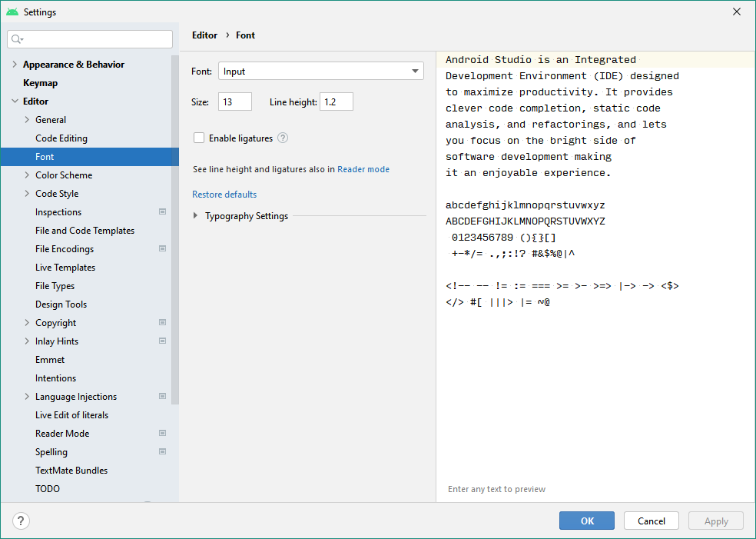Click the Restore defaults link
This screenshot has height=539, width=756.
[x=224, y=195]
